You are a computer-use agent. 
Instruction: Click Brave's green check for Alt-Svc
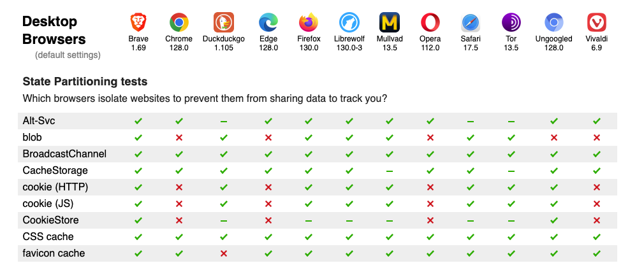tap(138, 121)
